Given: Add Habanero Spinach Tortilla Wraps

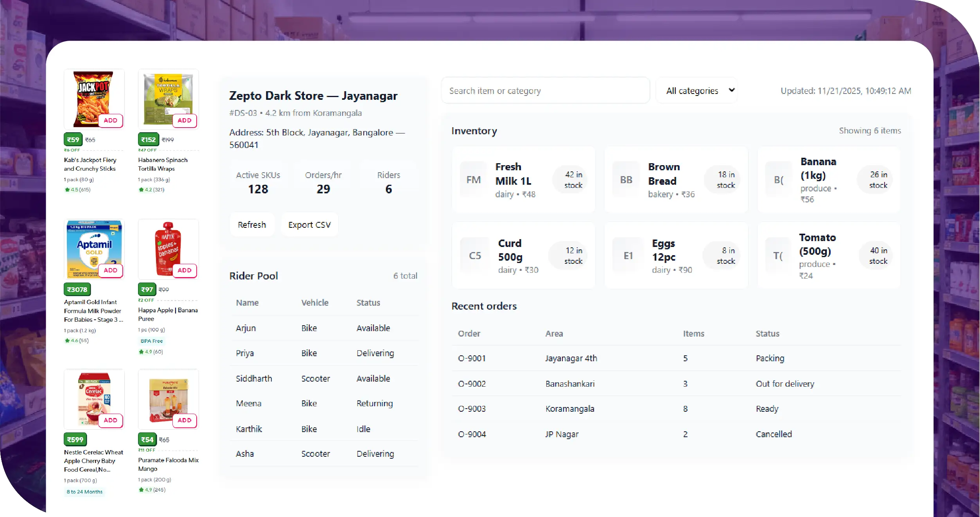Looking at the screenshot, I should [184, 121].
